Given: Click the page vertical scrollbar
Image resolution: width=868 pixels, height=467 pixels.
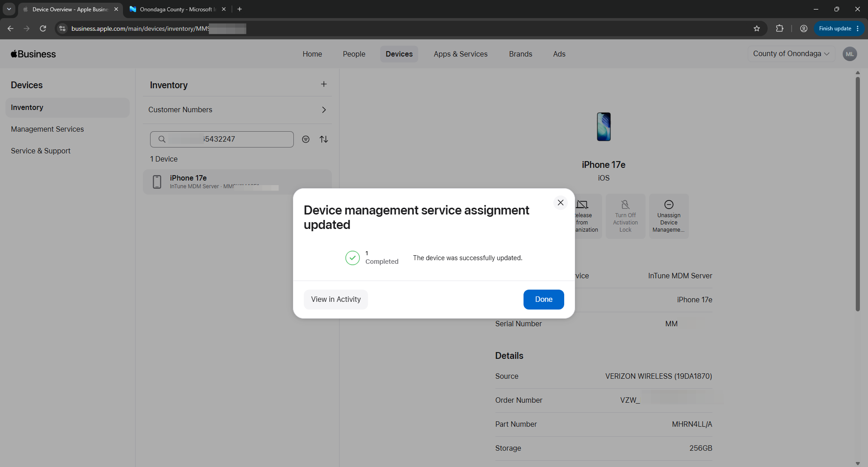Looking at the screenshot, I should click(858, 194).
